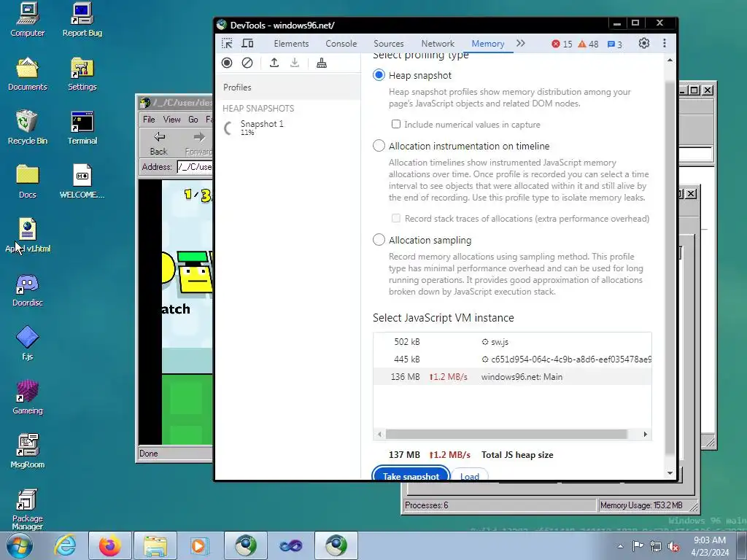Select Allocation instrumentation on timeline option
The height and width of the screenshot is (560, 747).
click(x=379, y=146)
